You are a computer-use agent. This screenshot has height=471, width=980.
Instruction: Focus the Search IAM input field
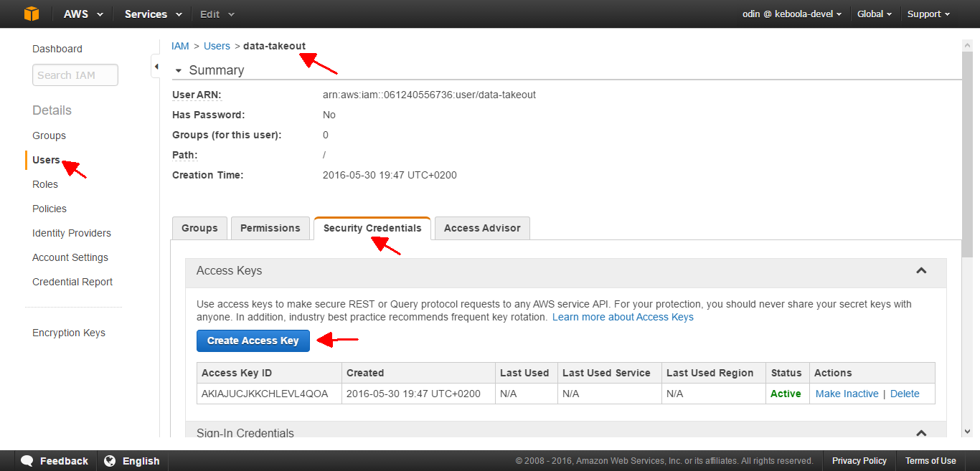pyautogui.click(x=75, y=75)
